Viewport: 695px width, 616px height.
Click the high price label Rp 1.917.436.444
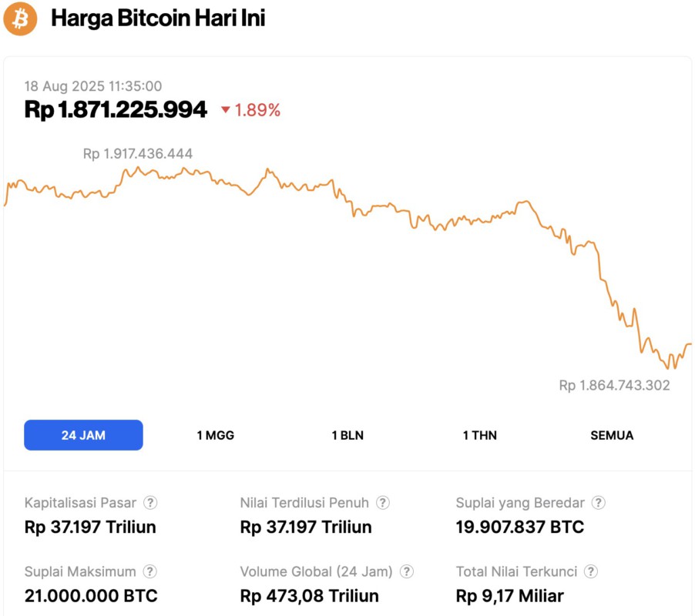coord(138,153)
